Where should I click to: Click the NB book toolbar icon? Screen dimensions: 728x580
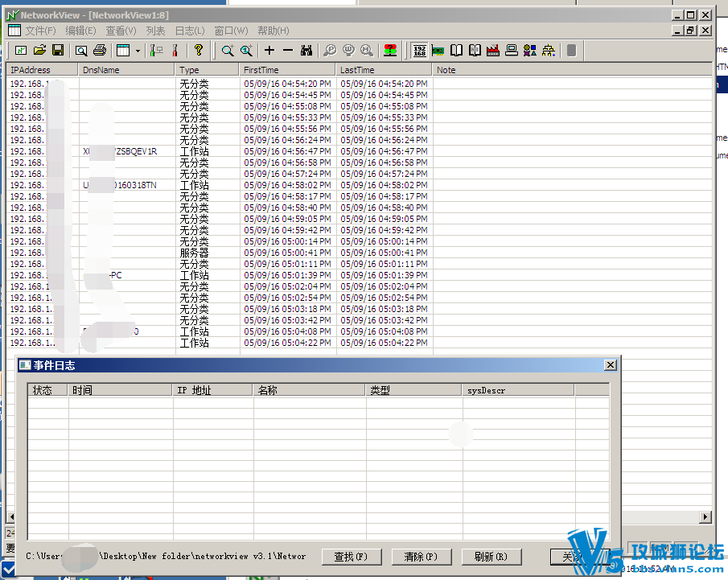coord(475,50)
